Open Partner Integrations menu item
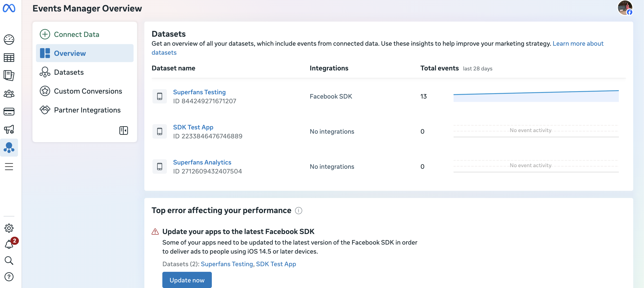Image resolution: width=644 pixels, height=288 pixels. pos(87,110)
